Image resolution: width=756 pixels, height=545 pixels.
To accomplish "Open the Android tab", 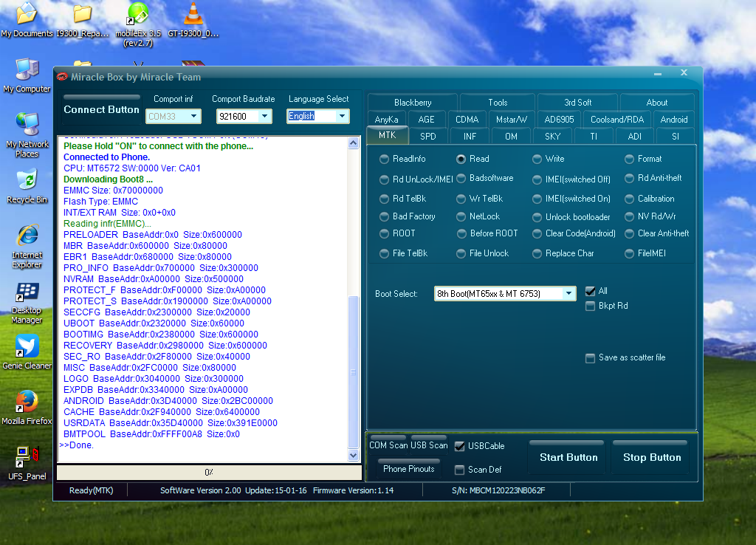I will (673, 119).
